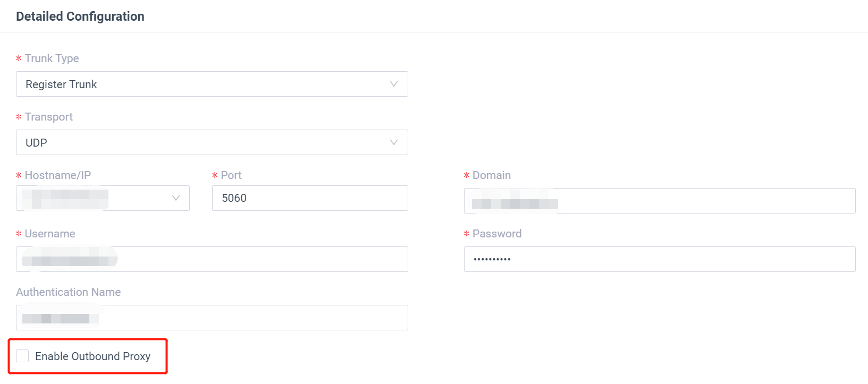This screenshot has width=868, height=384.
Task: Tick the Enable Outbound Proxy checkbox
Action: 22,356
